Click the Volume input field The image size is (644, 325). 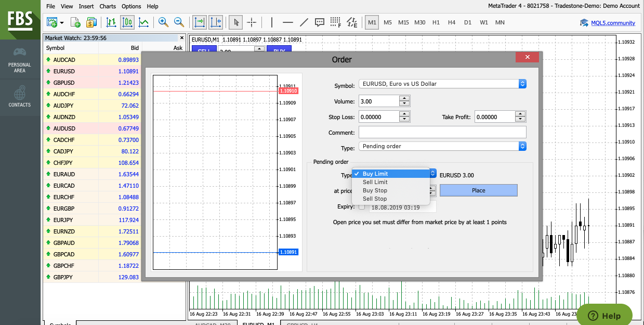click(379, 101)
